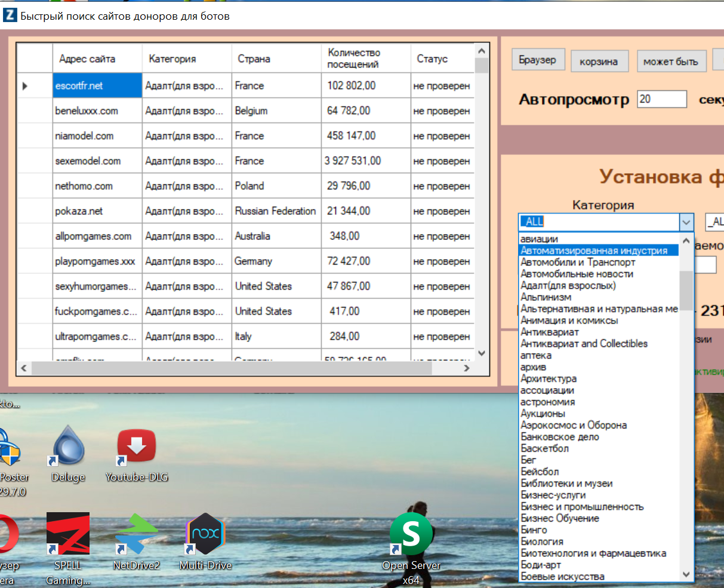This screenshot has width=724, height=588.
Task: Click the Страна column header
Action: pos(254,59)
